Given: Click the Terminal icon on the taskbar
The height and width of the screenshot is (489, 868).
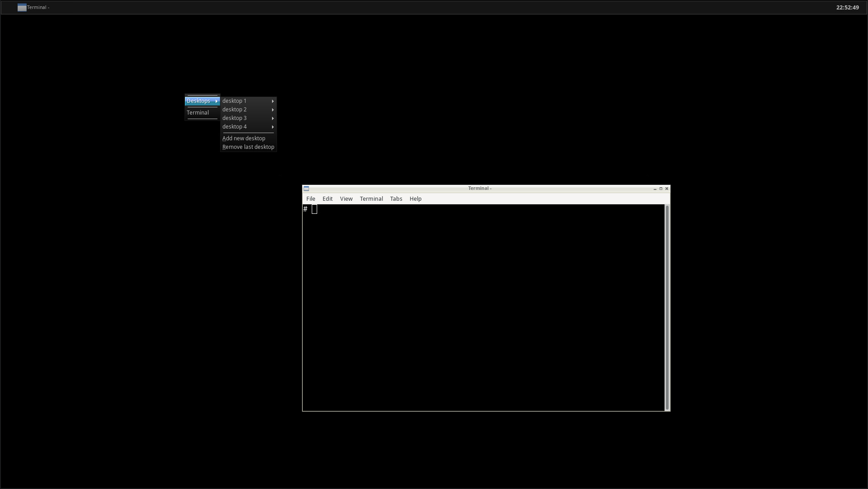Looking at the screenshot, I should [21, 7].
